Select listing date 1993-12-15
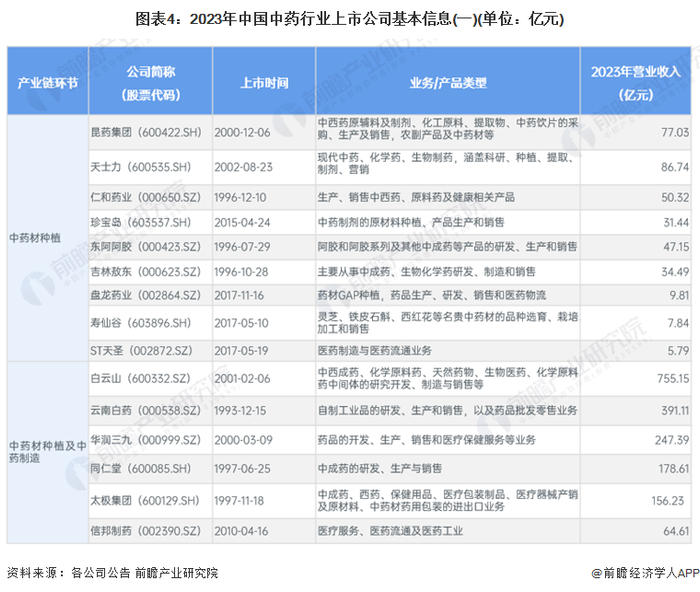The image size is (700, 592). pyautogui.click(x=240, y=410)
